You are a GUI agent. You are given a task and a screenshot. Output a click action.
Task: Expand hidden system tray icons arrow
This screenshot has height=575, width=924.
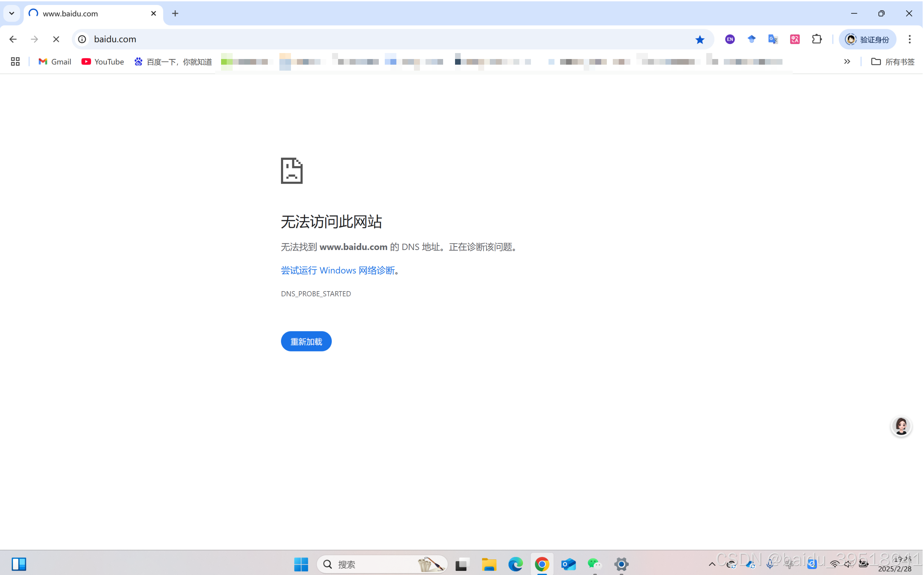(x=712, y=564)
